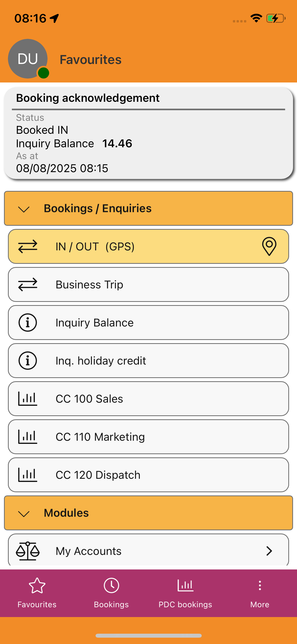The width and height of the screenshot is (297, 644).
Task: Tap the Business Trip booking button
Action: [x=148, y=284]
